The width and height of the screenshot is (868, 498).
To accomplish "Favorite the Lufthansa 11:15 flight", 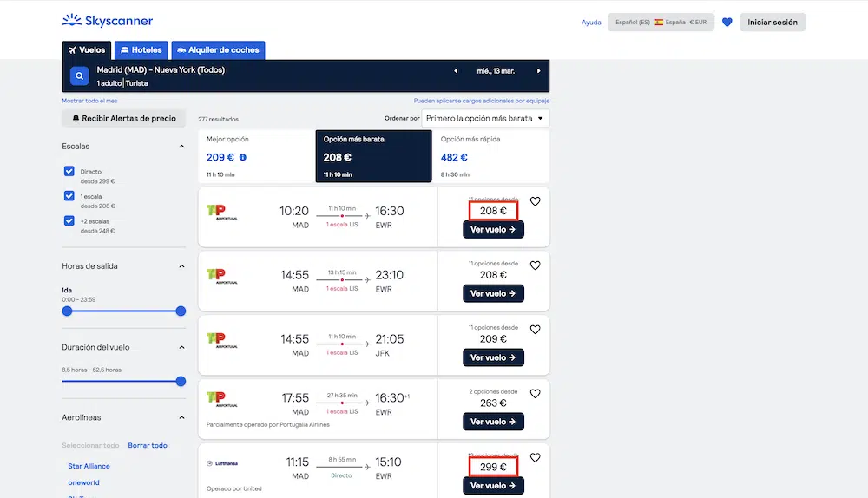I will click(x=535, y=457).
